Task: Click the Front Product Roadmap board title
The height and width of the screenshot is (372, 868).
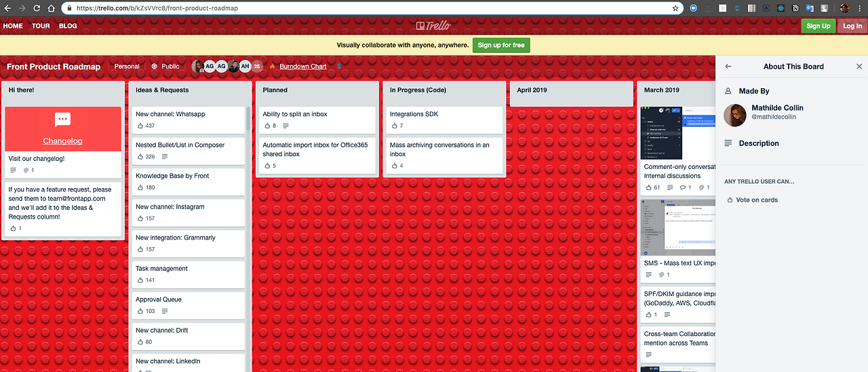Action: 54,67
